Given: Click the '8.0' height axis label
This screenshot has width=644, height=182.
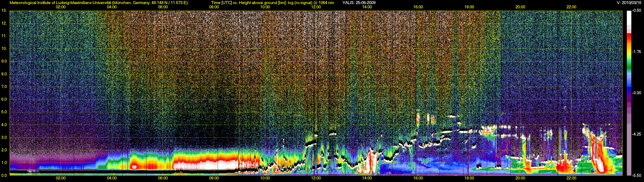Looking at the screenshot, I should (x=4, y=74).
